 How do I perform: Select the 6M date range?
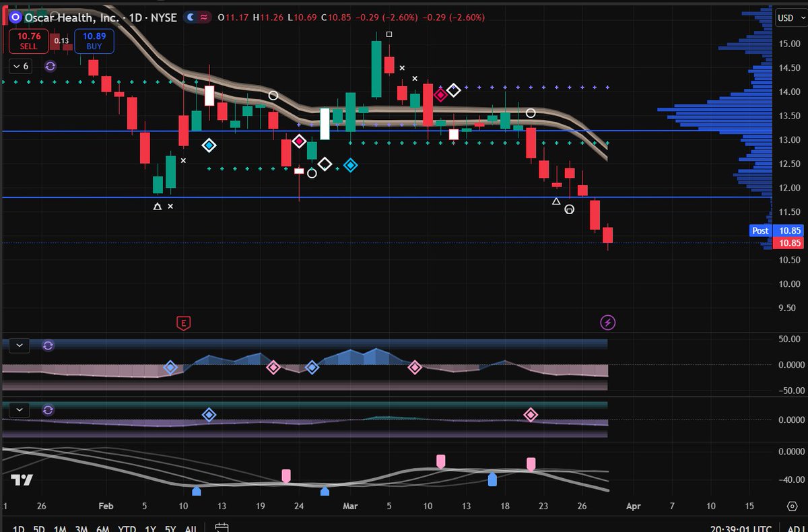(x=102, y=529)
